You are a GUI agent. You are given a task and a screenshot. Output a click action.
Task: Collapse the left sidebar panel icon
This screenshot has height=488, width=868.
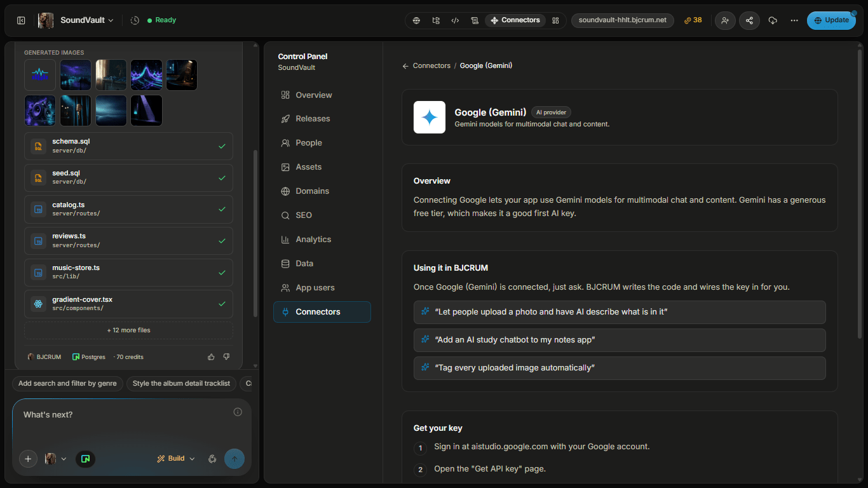coord(21,20)
